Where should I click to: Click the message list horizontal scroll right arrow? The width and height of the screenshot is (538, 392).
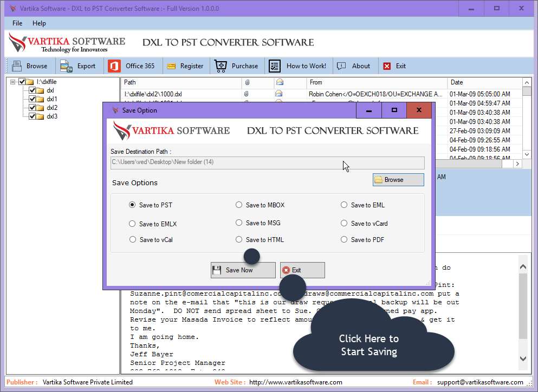pyautogui.click(x=517, y=164)
